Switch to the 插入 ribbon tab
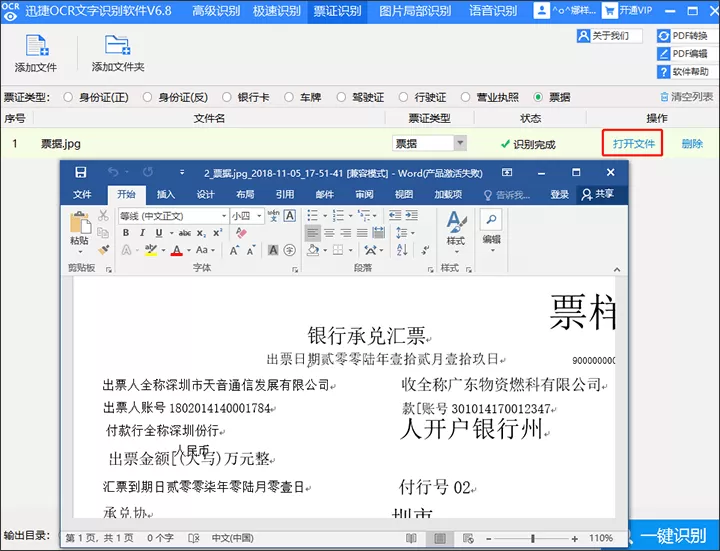 166,194
